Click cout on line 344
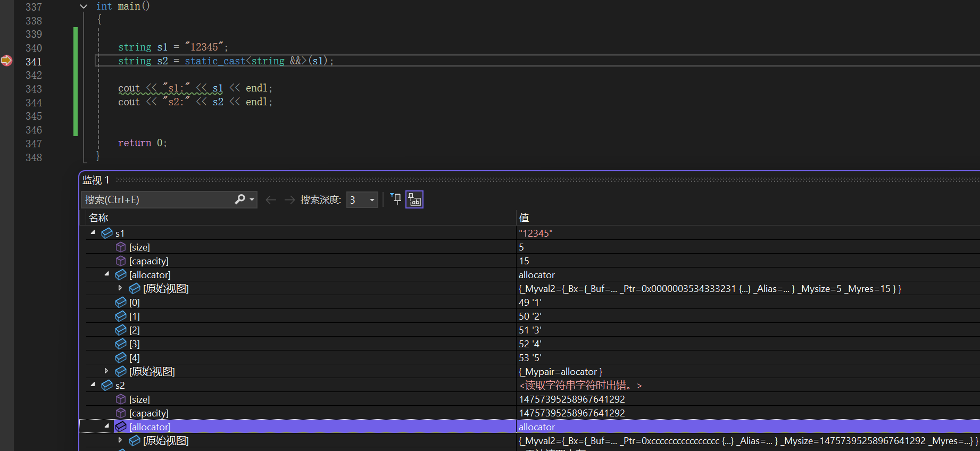 coord(129,102)
